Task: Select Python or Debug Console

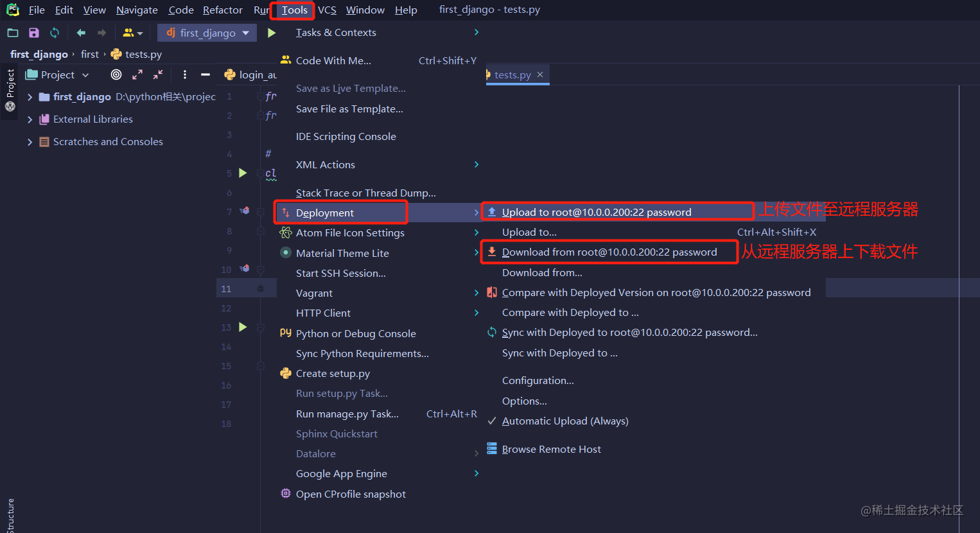Action: [x=380, y=334]
